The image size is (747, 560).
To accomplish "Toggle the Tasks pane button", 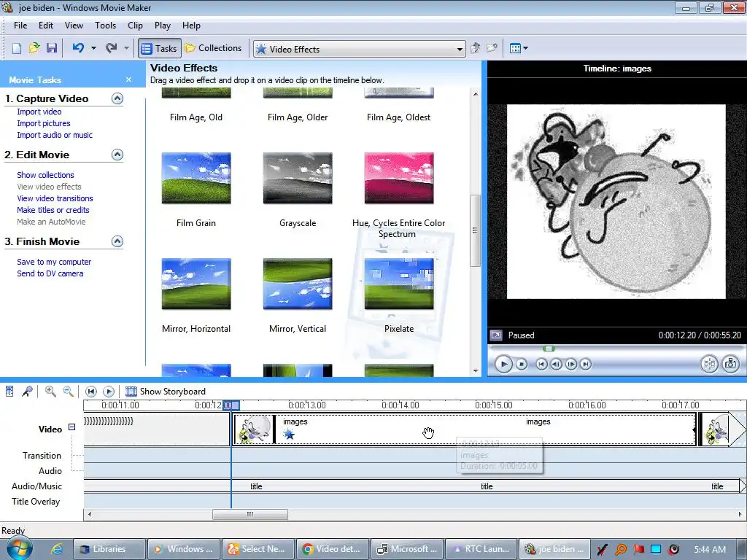I will [x=160, y=48].
